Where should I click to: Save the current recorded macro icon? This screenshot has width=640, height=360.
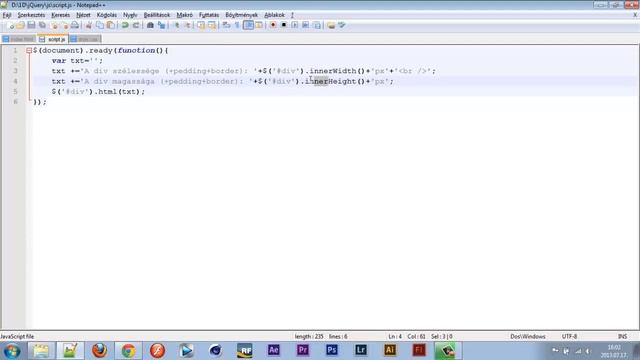coord(316,25)
